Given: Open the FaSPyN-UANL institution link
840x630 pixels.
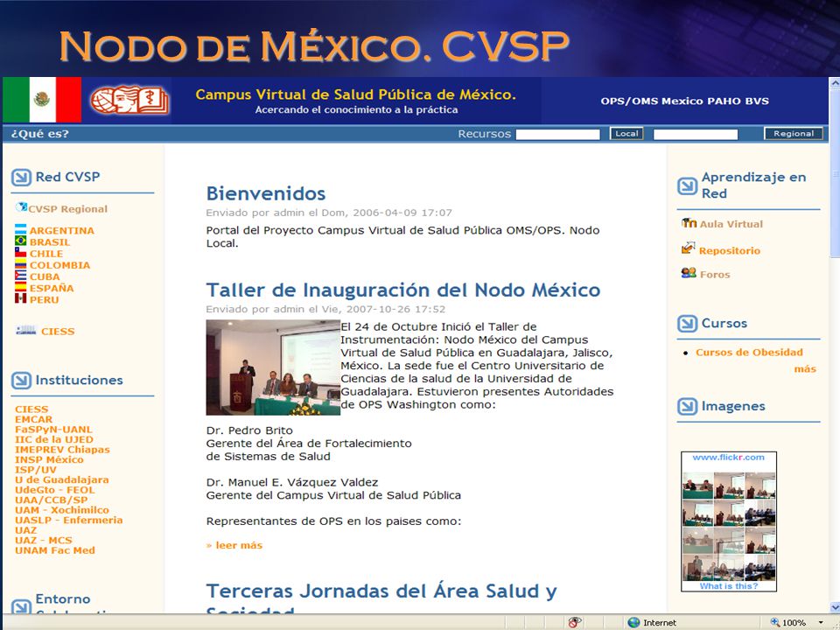Looking at the screenshot, I should (x=53, y=430).
